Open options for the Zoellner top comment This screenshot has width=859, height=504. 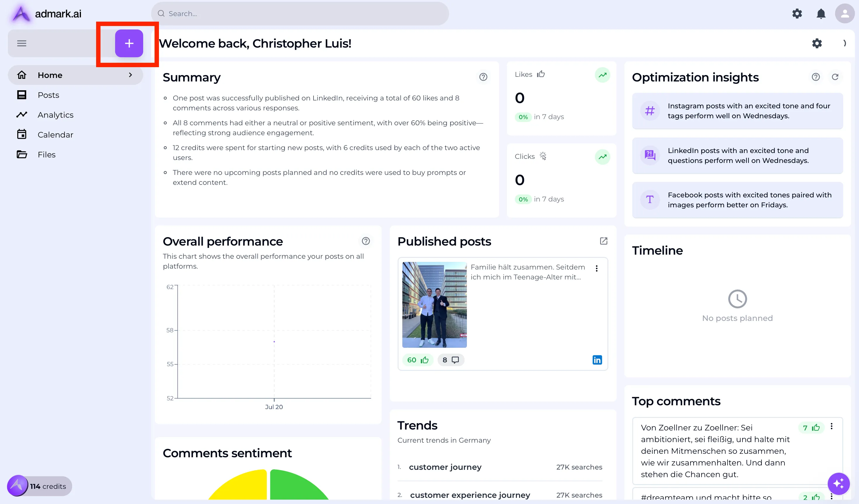pos(832,426)
